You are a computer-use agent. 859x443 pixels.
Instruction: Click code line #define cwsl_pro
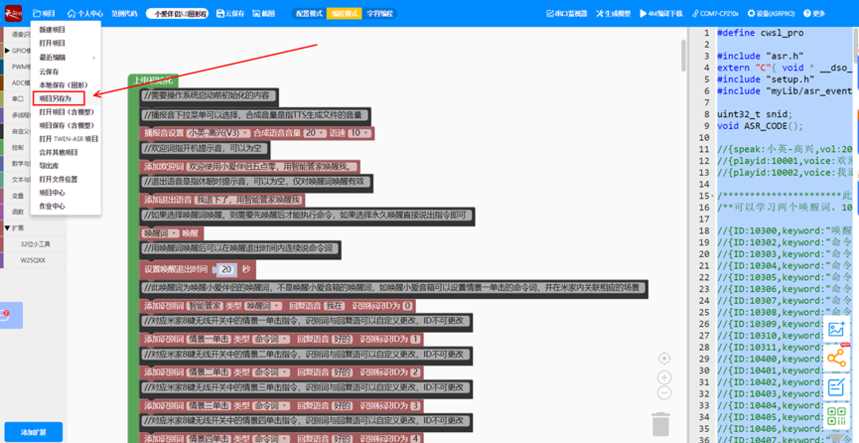coord(760,33)
